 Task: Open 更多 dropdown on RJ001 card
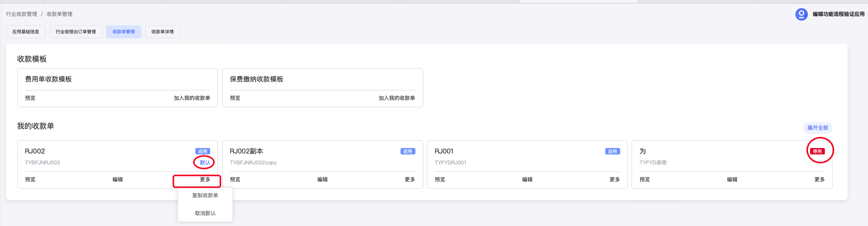coord(615,180)
